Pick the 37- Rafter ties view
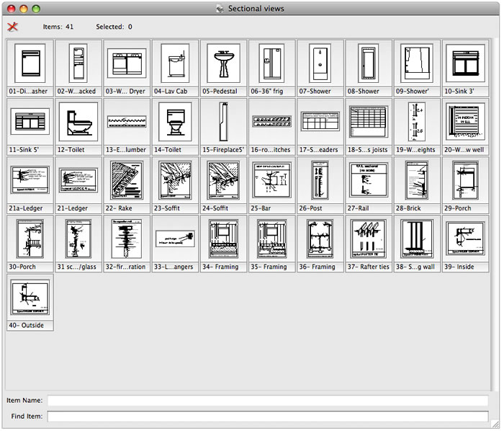The height and width of the screenshot is (431, 504). tap(367, 239)
